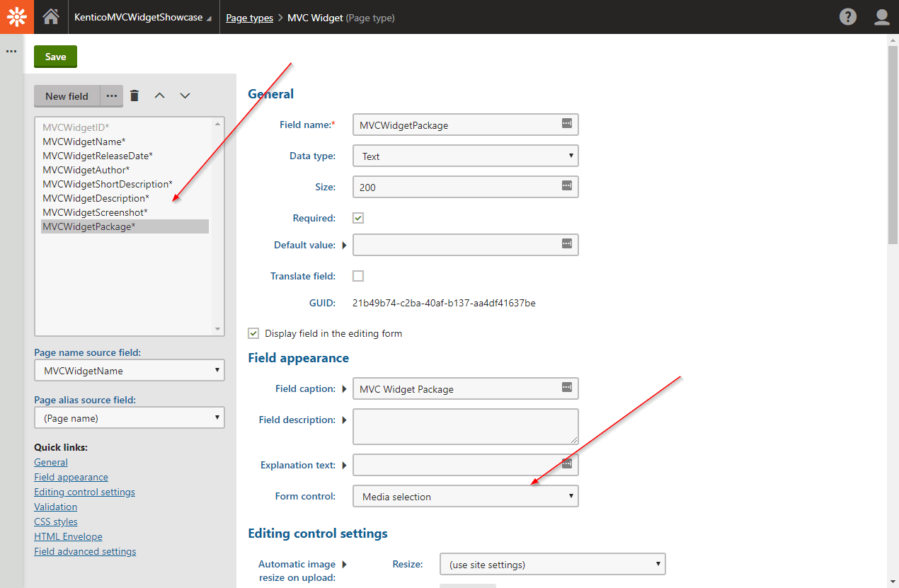The width and height of the screenshot is (899, 588).
Task: Open more options next to New field
Action: [x=112, y=96]
